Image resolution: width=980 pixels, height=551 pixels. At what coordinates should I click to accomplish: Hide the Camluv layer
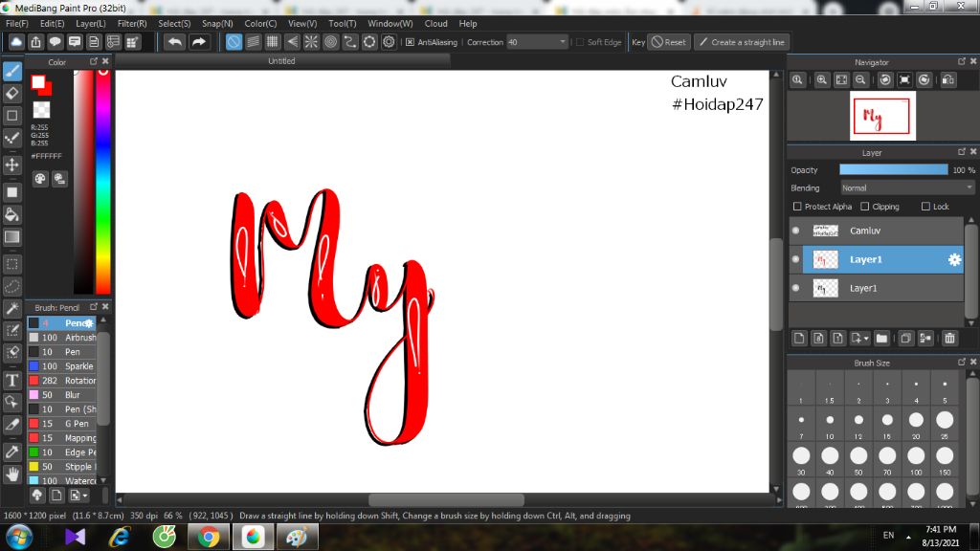click(x=795, y=231)
